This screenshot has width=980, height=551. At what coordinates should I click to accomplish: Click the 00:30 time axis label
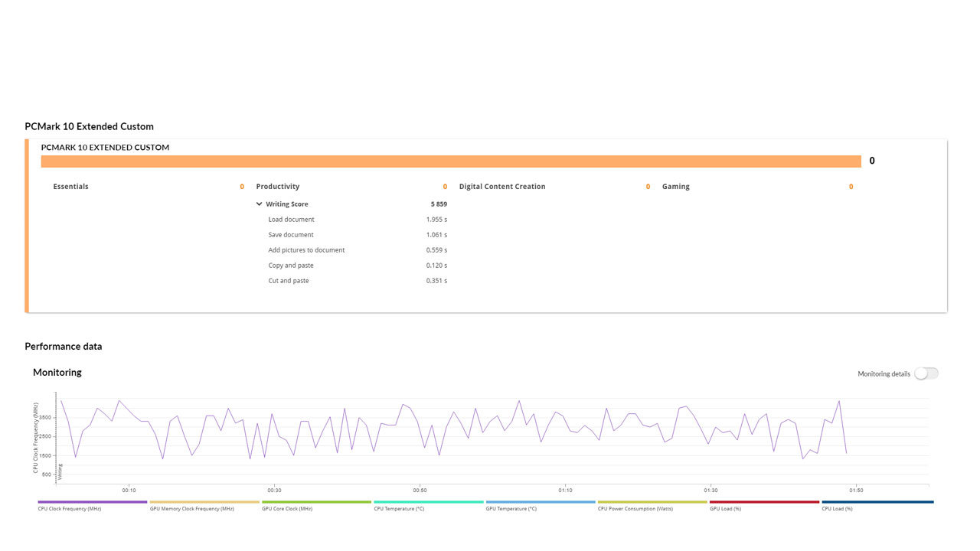[274, 491]
